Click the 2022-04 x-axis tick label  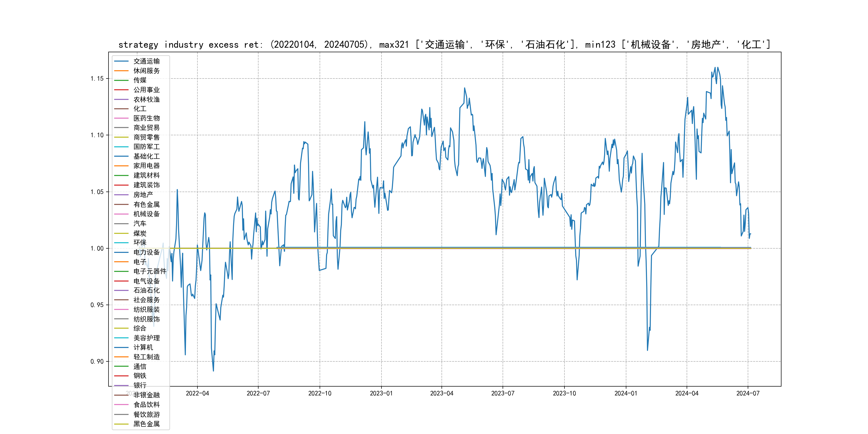pyautogui.click(x=197, y=393)
